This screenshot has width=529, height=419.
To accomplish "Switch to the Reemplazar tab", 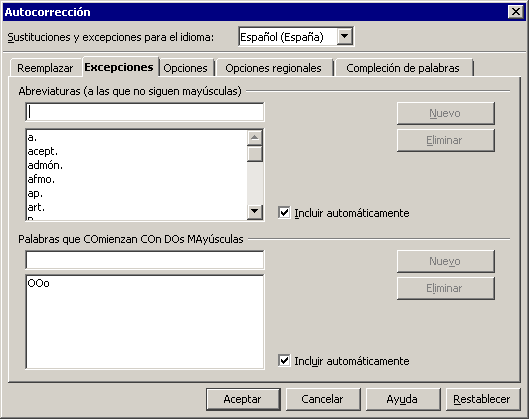I will [x=45, y=68].
